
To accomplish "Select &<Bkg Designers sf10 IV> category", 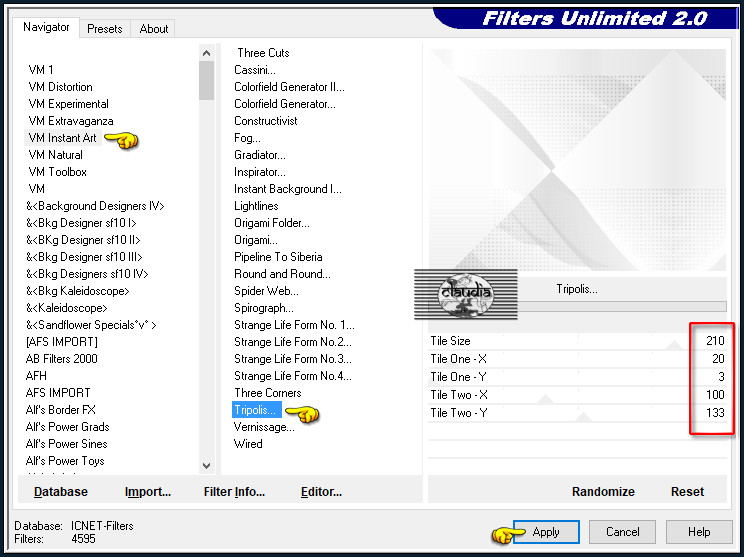I will 87,274.
